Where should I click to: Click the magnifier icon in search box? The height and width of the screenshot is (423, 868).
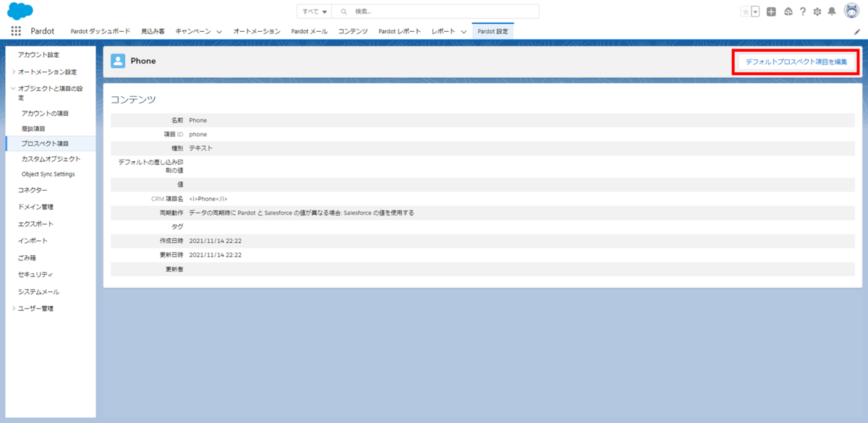pyautogui.click(x=344, y=12)
